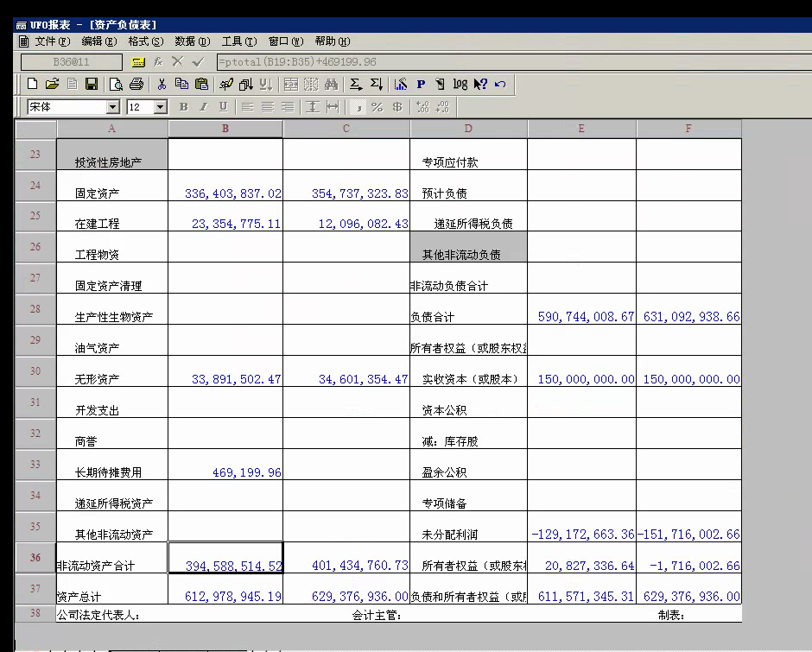Viewport: 812px width, 652px height.
Task: Decrease decimal places icon
Action: click(442, 107)
